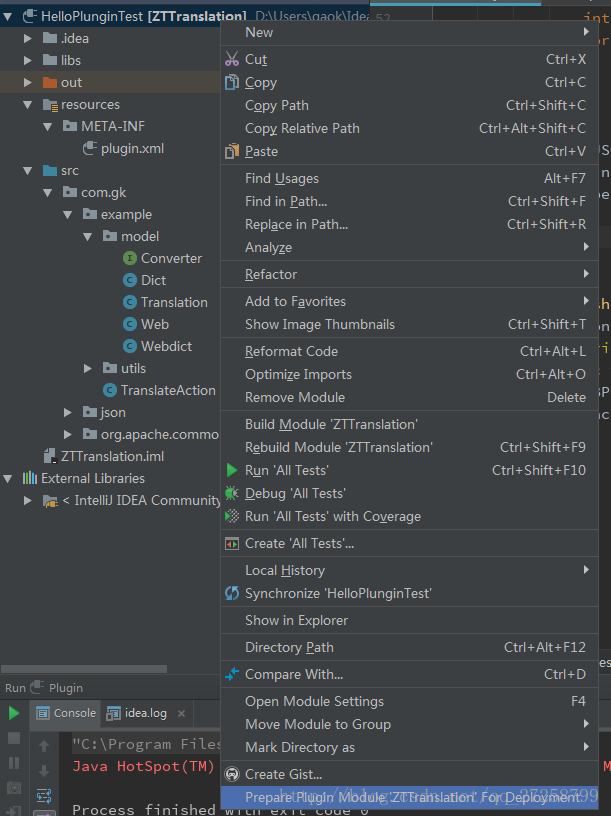611x816 pixels.
Task: Click the Stop square icon in Run panel
Action: pyautogui.click(x=14, y=738)
